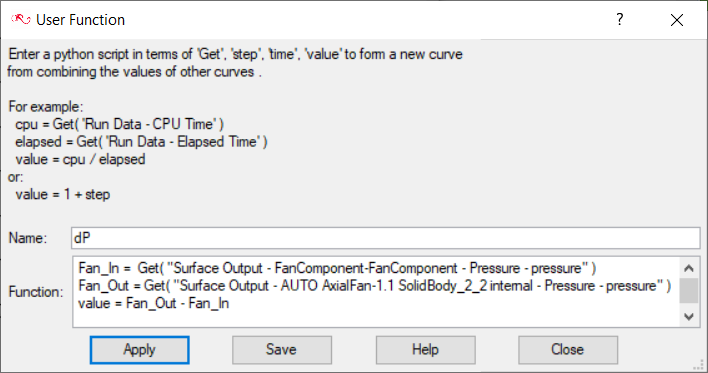The height and width of the screenshot is (373, 708).
Task: Place cursor on the Fan_Out script line
Action: pos(374,286)
